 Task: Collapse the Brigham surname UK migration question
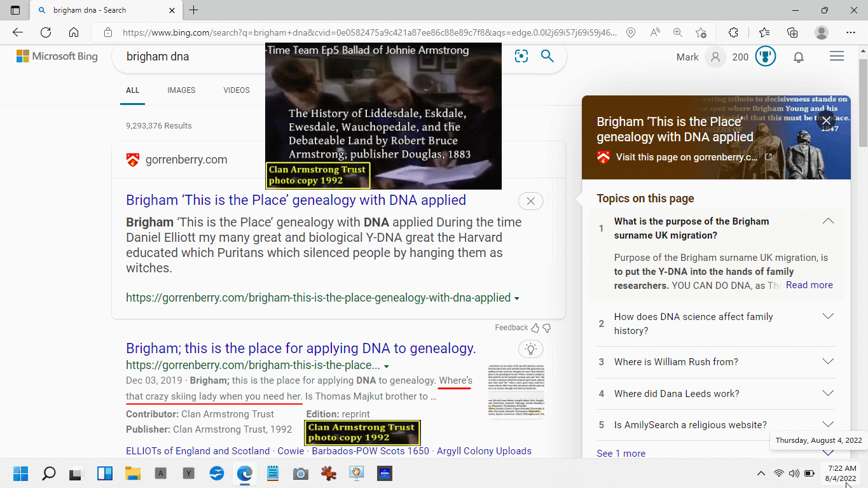pos(828,221)
